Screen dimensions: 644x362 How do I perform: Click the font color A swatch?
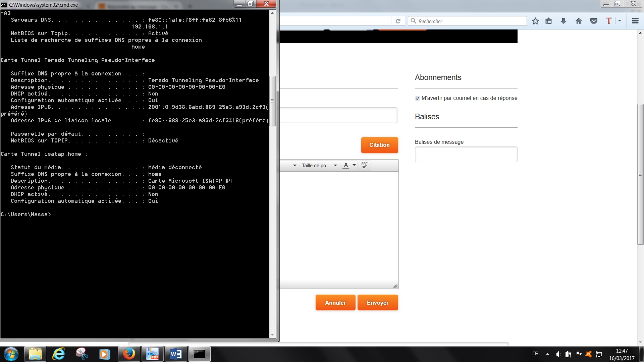[346, 166]
